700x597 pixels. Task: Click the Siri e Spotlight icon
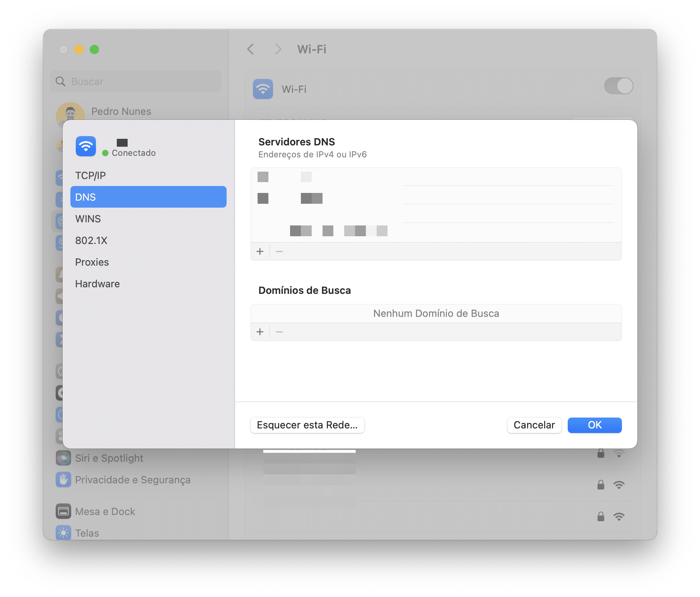click(63, 458)
